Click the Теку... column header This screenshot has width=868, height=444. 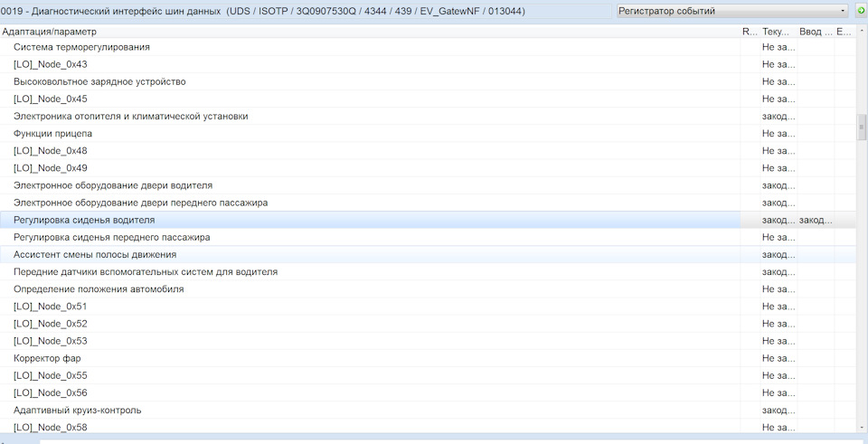tap(778, 32)
